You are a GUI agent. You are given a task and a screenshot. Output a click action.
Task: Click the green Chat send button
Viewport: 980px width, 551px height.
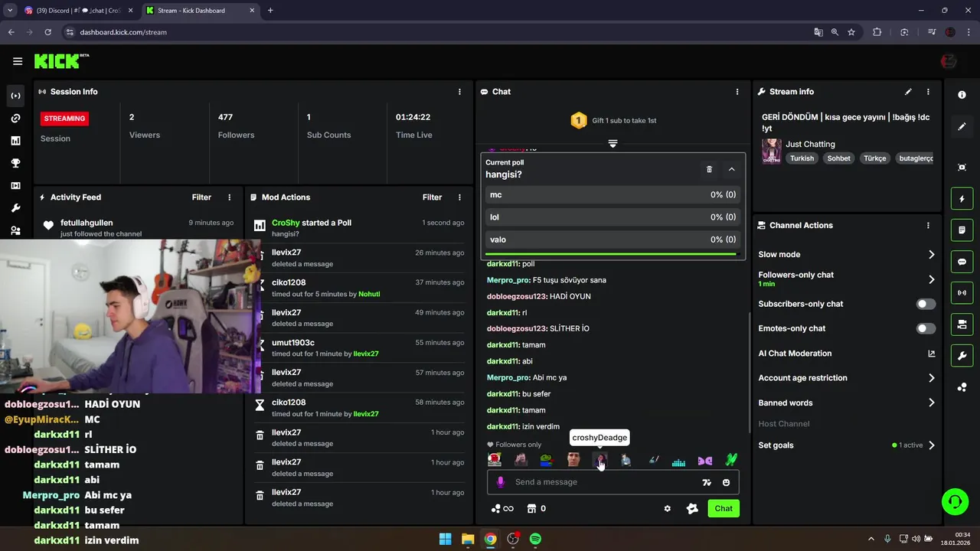(724, 508)
